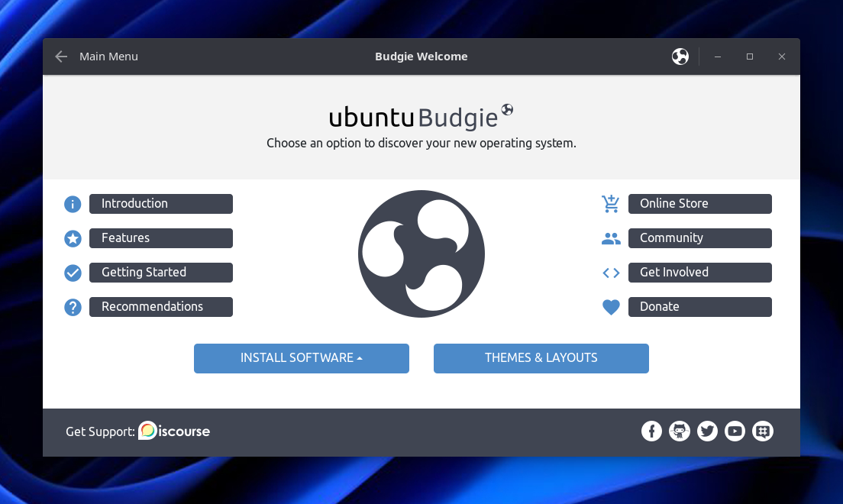843x504 pixels.
Task: Open the Introduction section
Action: tap(160, 204)
